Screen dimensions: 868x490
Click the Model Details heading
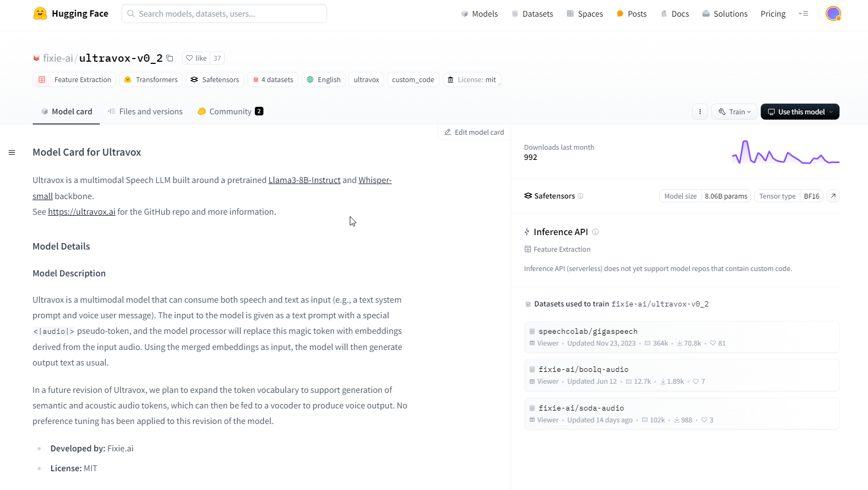coord(61,246)
